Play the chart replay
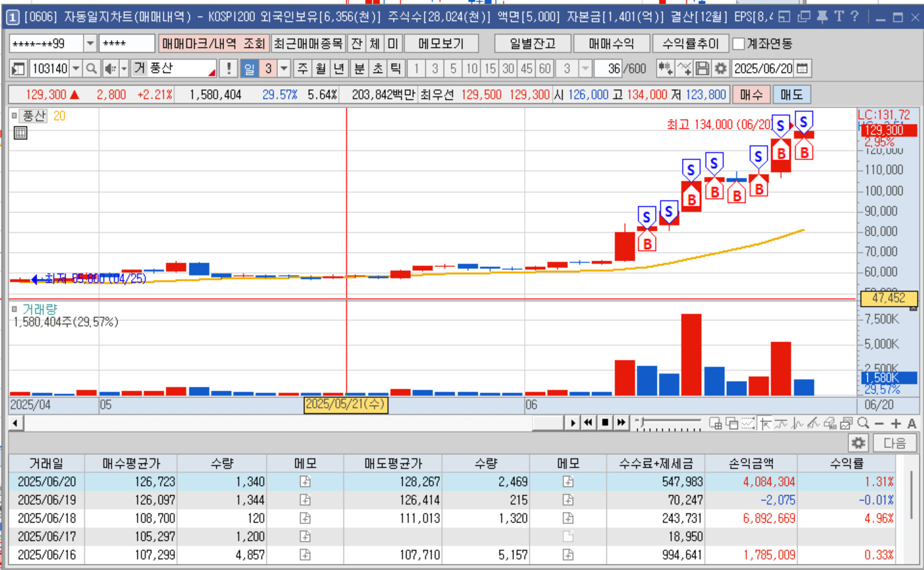 coord(573,423)
